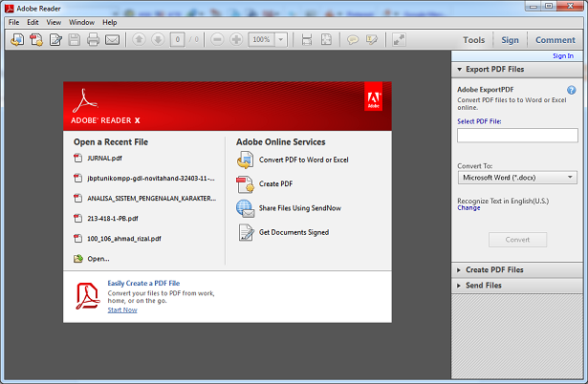The height and width of the screenshot is (384, 588).
Task: Click the Add Sticky Note icon
Action: 353,39
